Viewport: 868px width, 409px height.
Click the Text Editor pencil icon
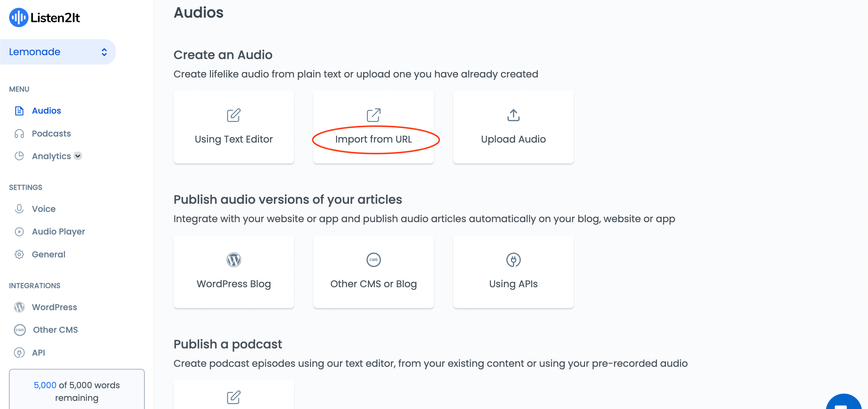click(234, 115)
